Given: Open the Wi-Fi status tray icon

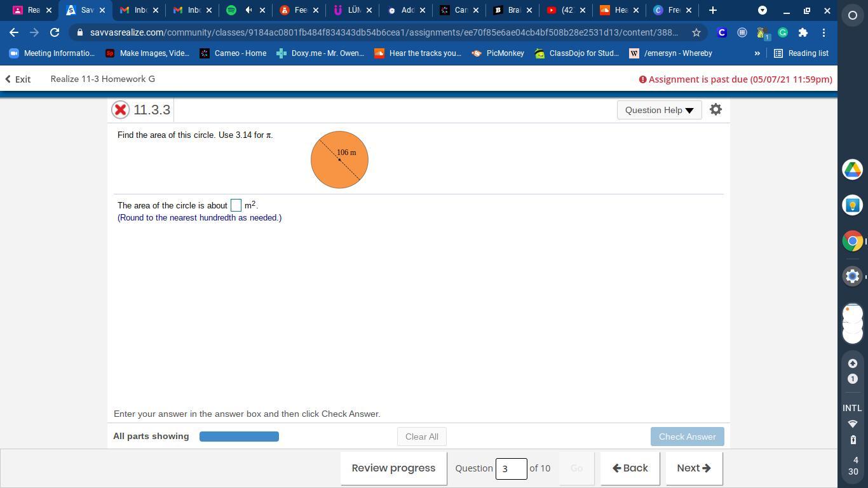Looking at the screenshot, I should (853, 424).
